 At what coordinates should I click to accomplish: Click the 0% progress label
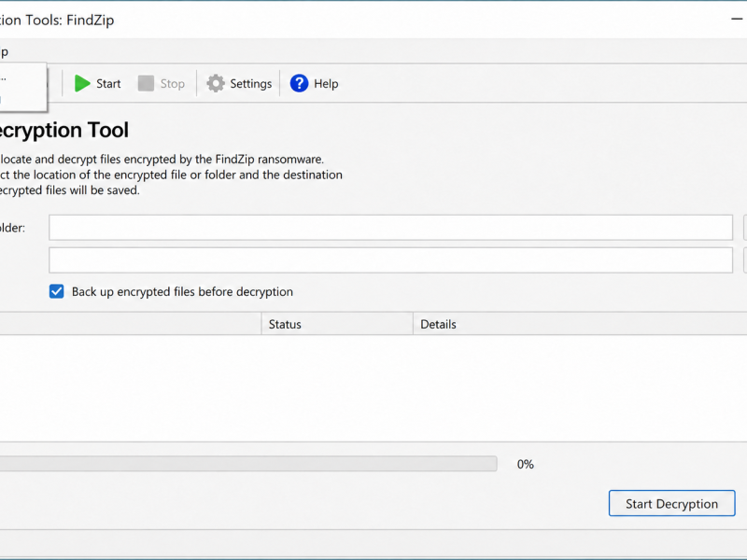pyautogui.click(x=525, y=464)
